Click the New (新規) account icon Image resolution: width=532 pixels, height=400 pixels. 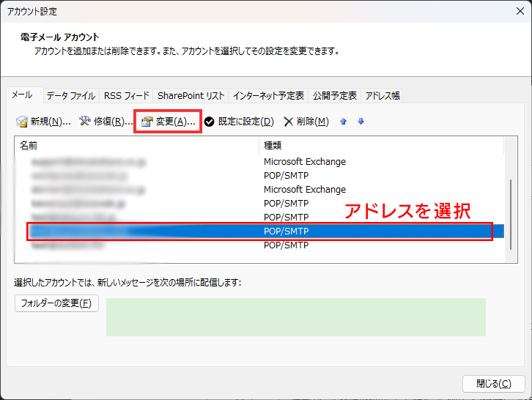[22, 122]
